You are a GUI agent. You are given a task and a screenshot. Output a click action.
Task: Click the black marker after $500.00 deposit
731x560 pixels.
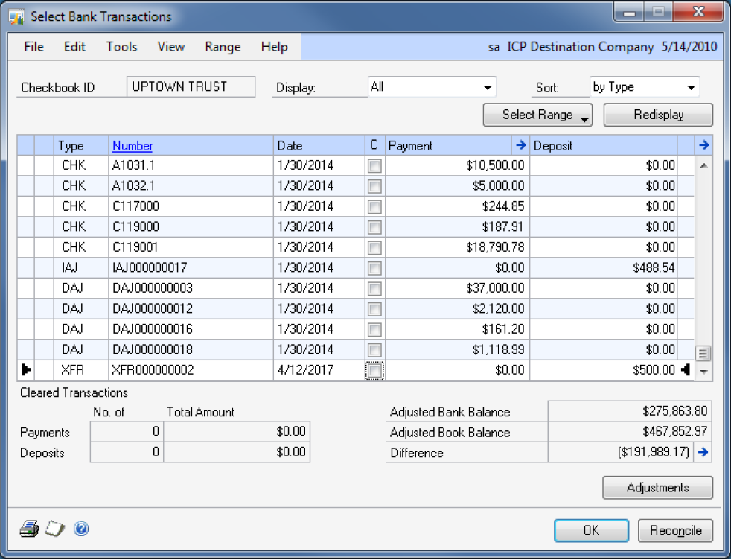[686, 370]
